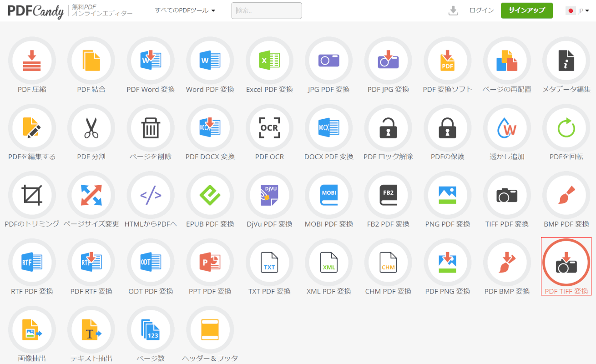Click the download arrow icon in header
This screenshot has height=364, width=596.
[x=453, y=10]
